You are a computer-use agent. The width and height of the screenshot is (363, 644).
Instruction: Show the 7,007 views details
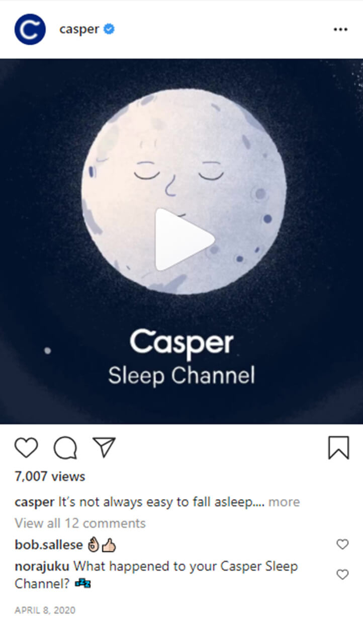pyautogui.click(x=50, y=476)
